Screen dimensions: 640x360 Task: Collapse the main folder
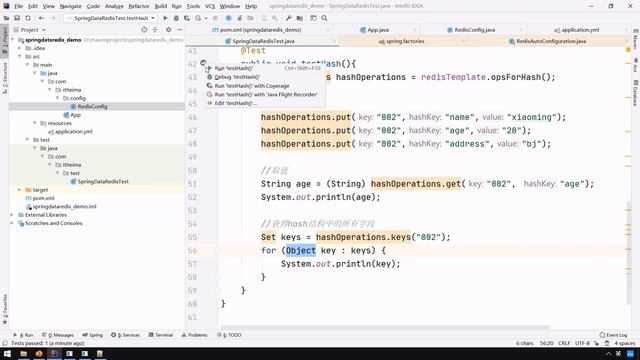pyautogui.click(x=27, y=65)
